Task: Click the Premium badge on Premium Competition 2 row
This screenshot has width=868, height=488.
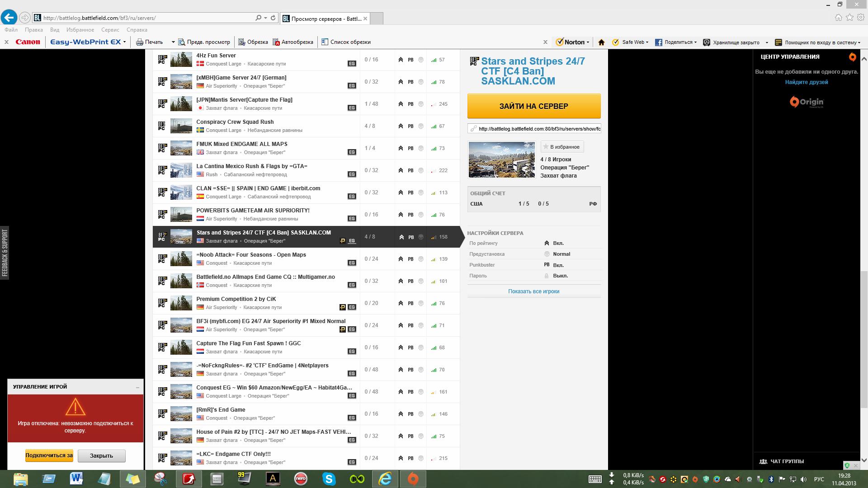Action: pyautogui.click(x=343, y=307)
